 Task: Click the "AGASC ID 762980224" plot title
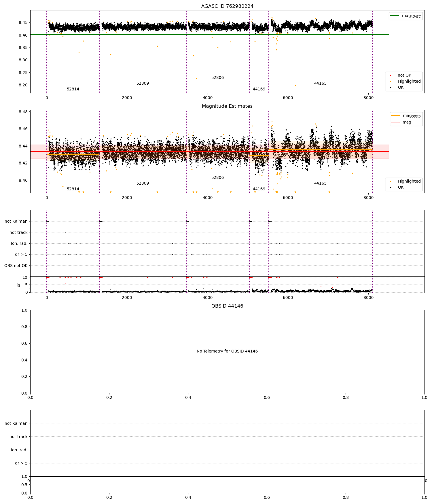pos(227,6)
